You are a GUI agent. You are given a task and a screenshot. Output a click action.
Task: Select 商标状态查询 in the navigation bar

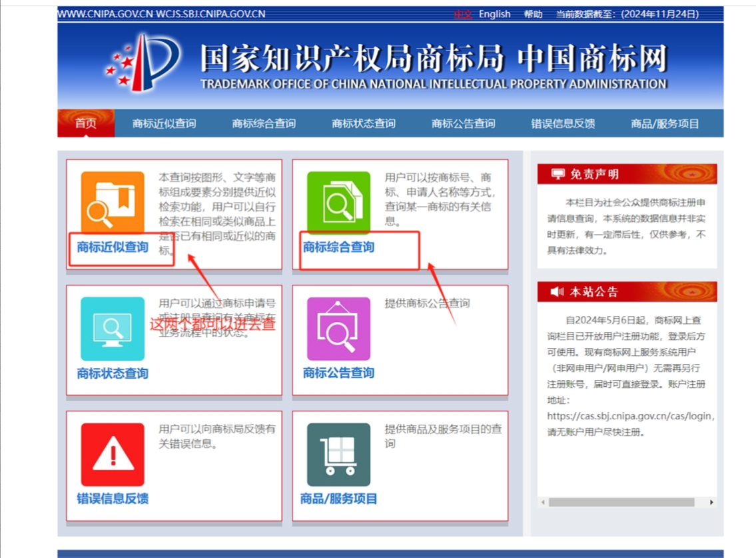364,123
